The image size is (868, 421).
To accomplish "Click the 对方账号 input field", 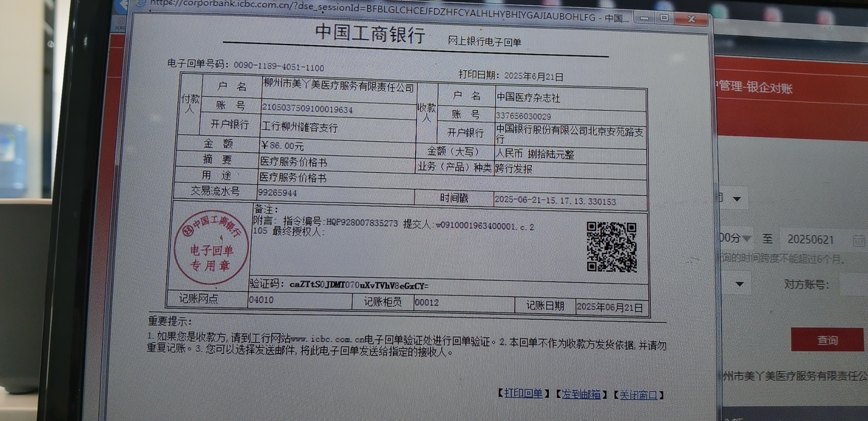I will (x=854, y=285).
